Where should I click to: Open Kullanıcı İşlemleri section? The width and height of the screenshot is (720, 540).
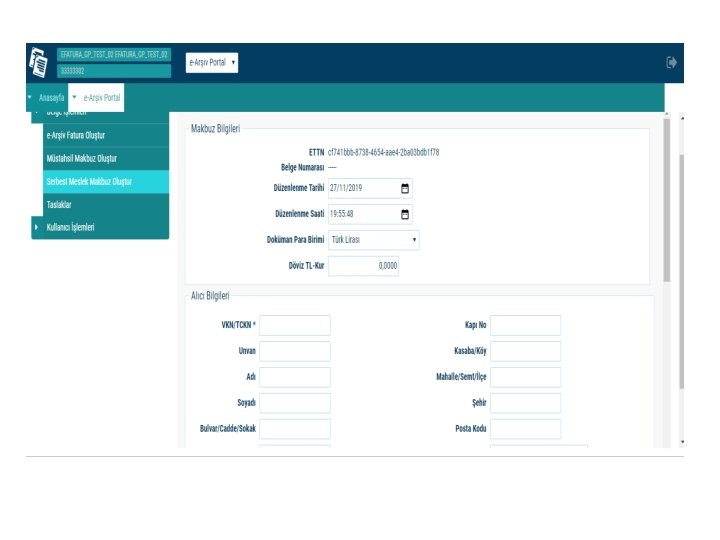tap(100, 227)
